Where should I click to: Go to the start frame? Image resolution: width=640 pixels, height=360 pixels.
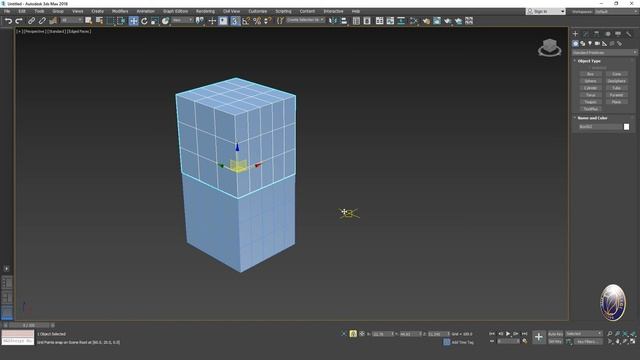(x=492, y=334)
